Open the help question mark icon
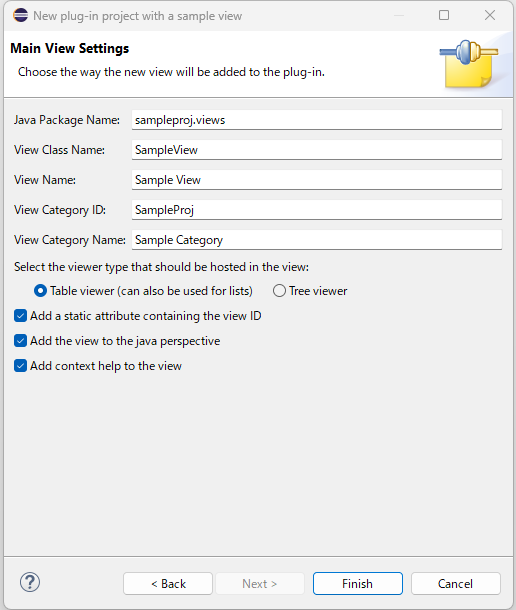 coord(30,582)
